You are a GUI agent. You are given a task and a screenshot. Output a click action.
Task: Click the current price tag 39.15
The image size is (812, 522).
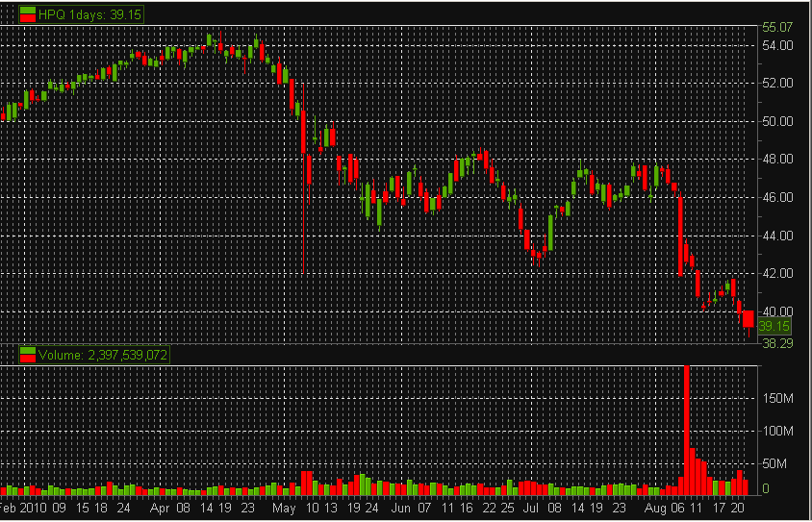774,326
